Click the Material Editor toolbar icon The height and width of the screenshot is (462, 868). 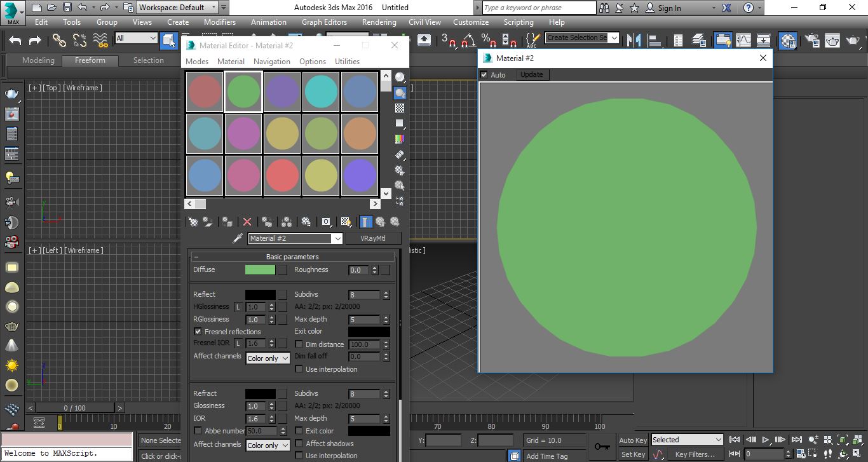pyautogui.click(x=789, y=41)
